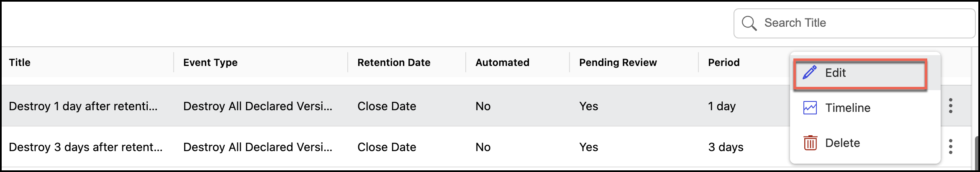Sort by Event Type column header
This screenshot has width=980, height=172.
[210, 63]
